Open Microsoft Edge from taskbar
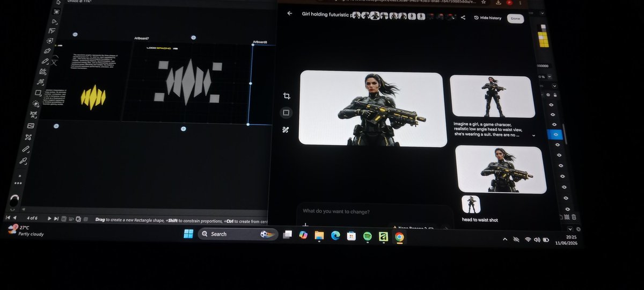Screen dimensions: 644x290 [335, 236]
